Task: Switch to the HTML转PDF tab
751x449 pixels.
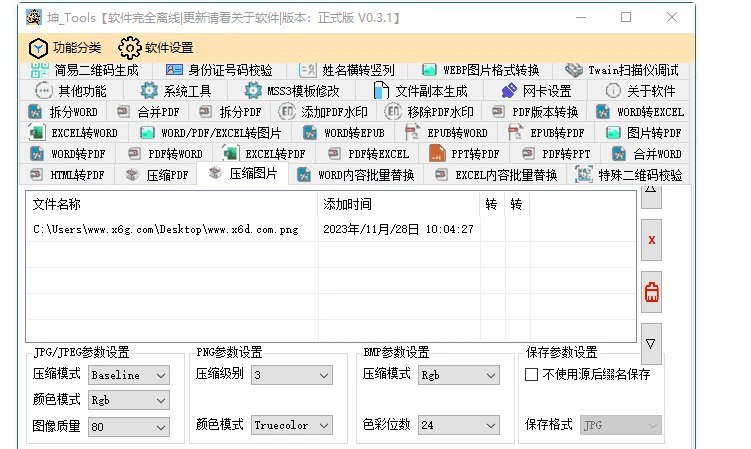Action: (68, 175)
